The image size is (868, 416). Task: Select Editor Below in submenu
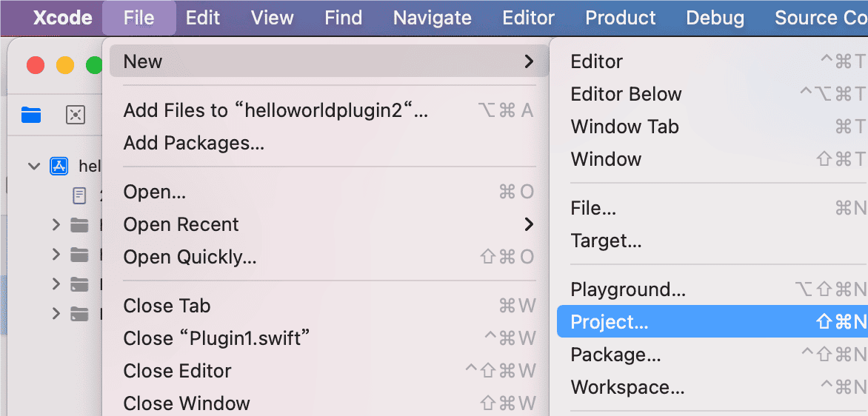(712, 94)
